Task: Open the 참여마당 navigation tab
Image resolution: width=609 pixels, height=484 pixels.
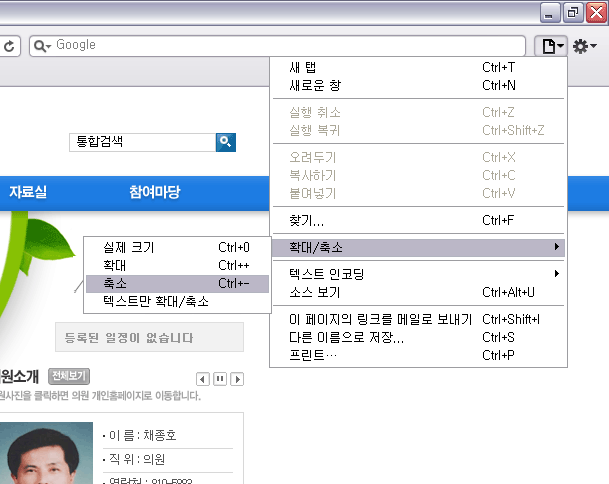Action: pos(155,192)
